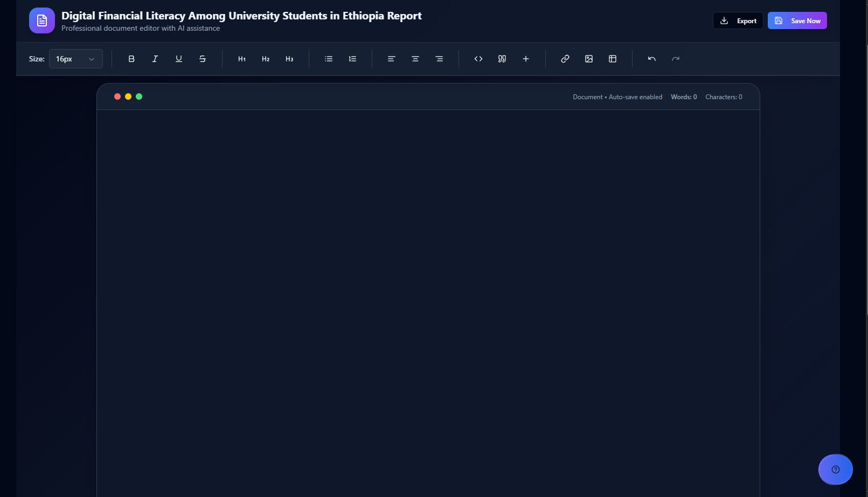Image resolution: width=868 pixels, height=497 pixels.
Task: Click the green window dot
Action: point(139,96)
